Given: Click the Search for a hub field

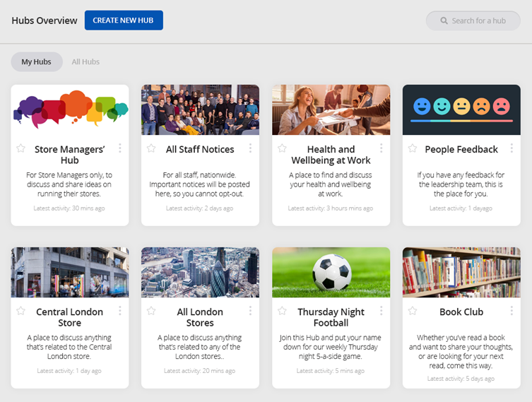Looking at the screenshot, I should pyautogui.click(x=479, y=20).
